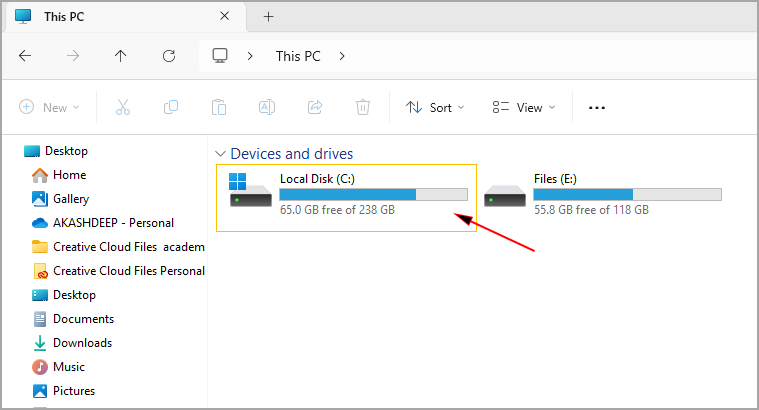Viewport: 759px width, 410px height.
Task: Click the Share icon in toolbar
Action: coord(315,107)
